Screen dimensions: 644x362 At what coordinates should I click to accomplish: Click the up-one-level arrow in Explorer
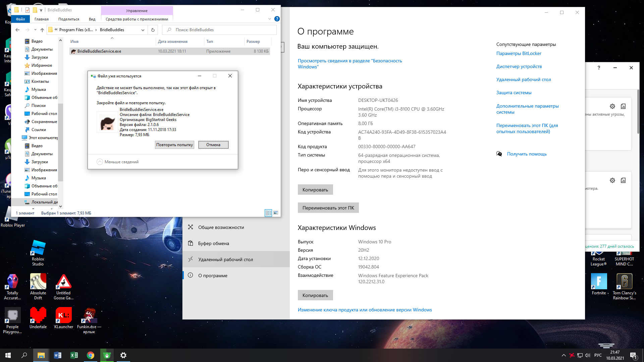point(42,30)
